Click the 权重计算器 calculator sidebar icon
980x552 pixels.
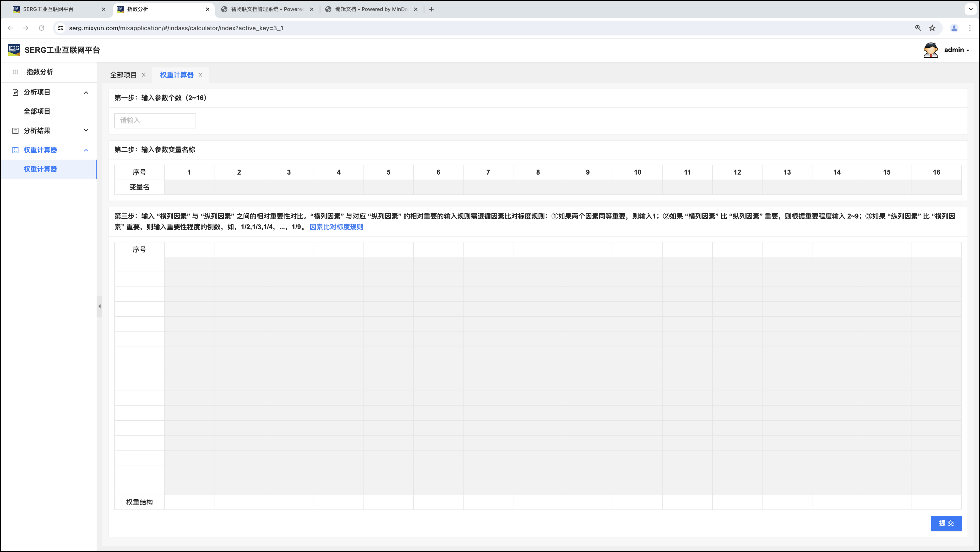click(x=15, y=150)
